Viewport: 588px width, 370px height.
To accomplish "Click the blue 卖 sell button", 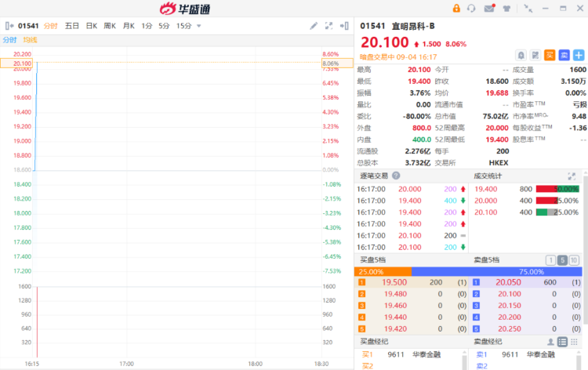I will tap(564, 55).
